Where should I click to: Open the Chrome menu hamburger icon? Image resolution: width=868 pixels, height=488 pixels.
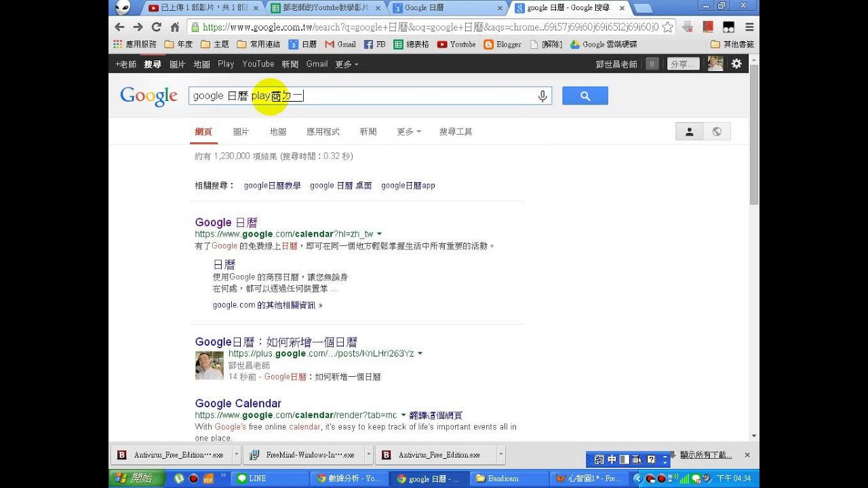click(x=749, y=27)
